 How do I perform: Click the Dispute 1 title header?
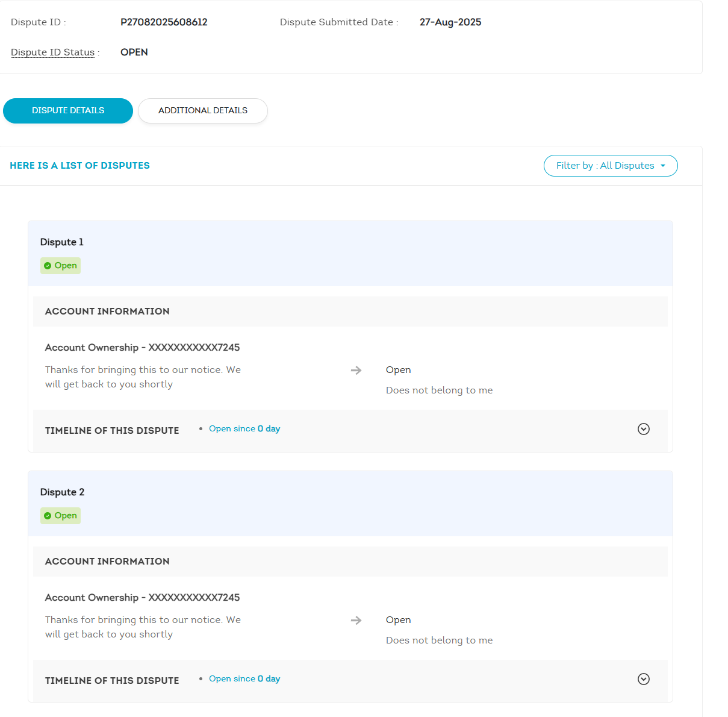point(62,242)
